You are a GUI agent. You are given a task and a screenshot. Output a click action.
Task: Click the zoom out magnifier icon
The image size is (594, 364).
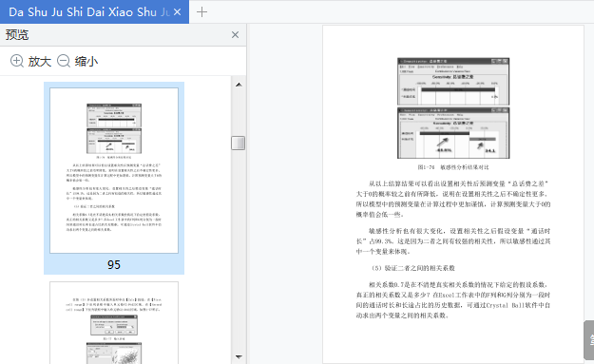[64, 61]
